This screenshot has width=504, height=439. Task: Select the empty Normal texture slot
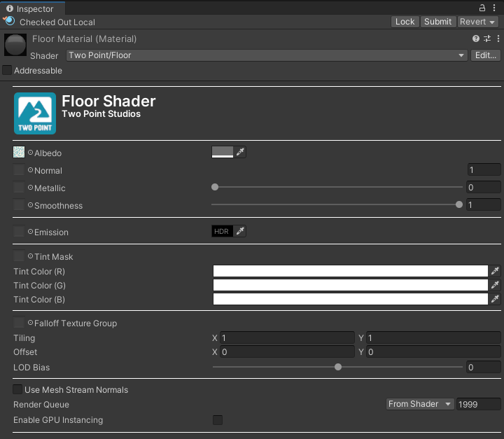click(x=19, y=169)
